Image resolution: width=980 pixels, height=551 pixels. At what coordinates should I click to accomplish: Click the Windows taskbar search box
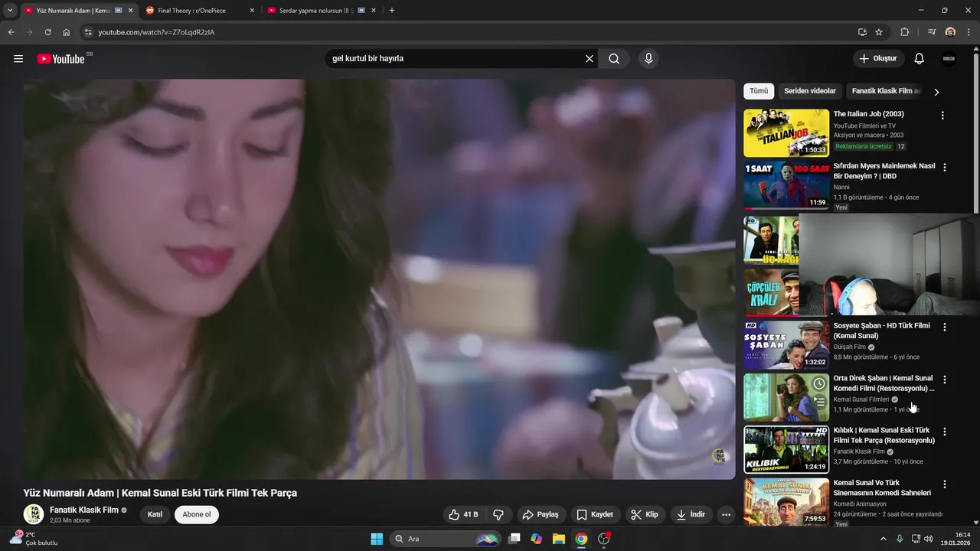(446, 539)
